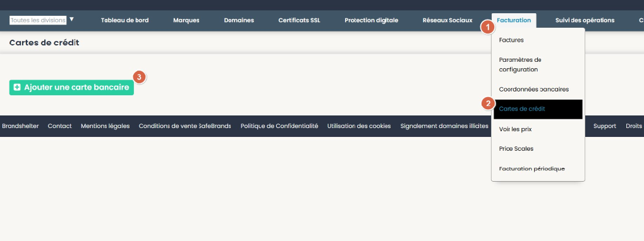Open the Suivi des opérations menu

click(x=585, y=20)
